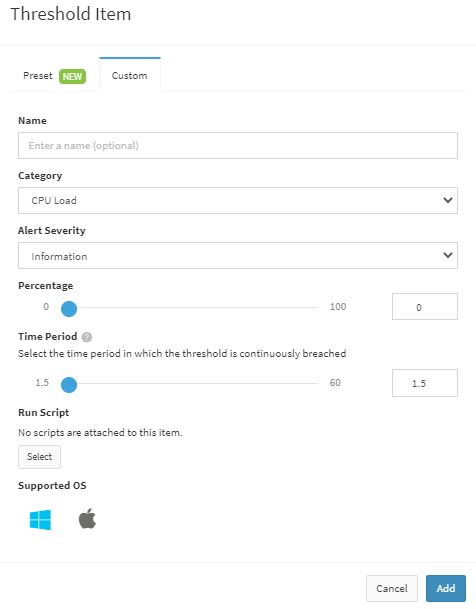Select the Windows supported OS icon

click(x=40, y=520)
